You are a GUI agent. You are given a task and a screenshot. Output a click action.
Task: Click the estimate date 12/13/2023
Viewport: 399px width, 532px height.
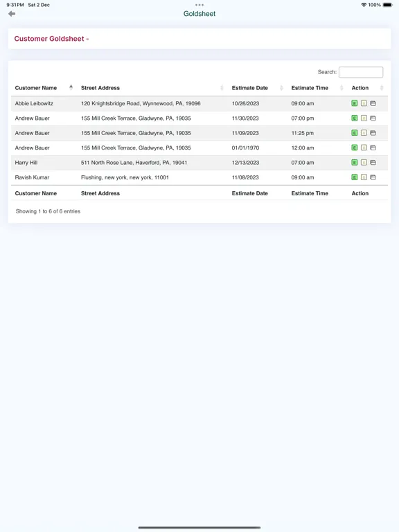pos(245,163)
